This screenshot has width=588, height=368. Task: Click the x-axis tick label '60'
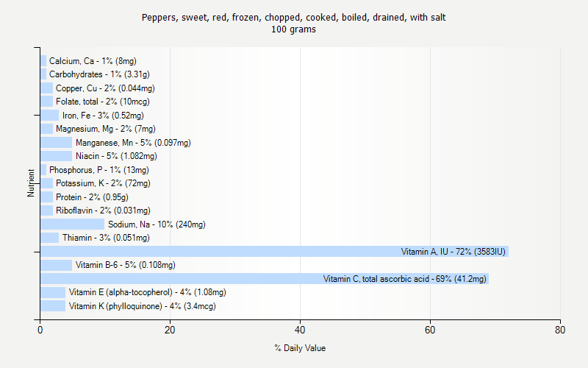click(x=430, y=330)
